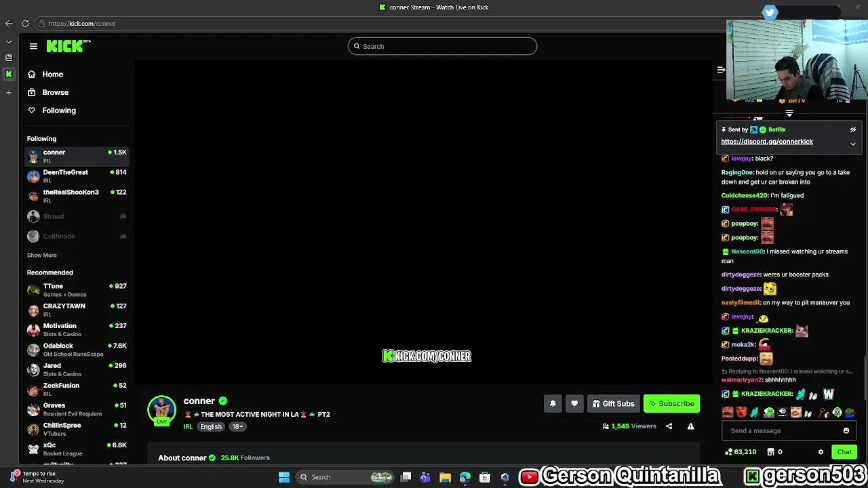The image size is (868, 488).
Task: Click the green Subscribe button
Action: [x=671, y=403]
